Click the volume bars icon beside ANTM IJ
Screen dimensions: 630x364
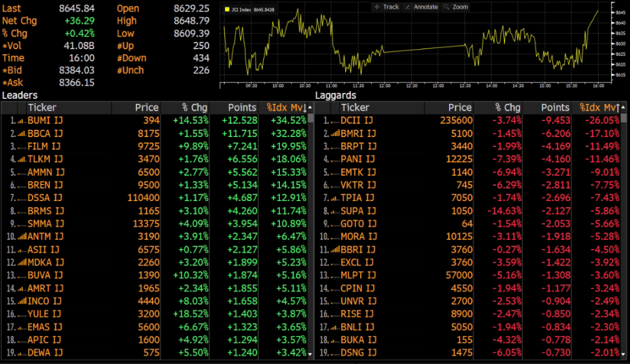pos(21,236)
